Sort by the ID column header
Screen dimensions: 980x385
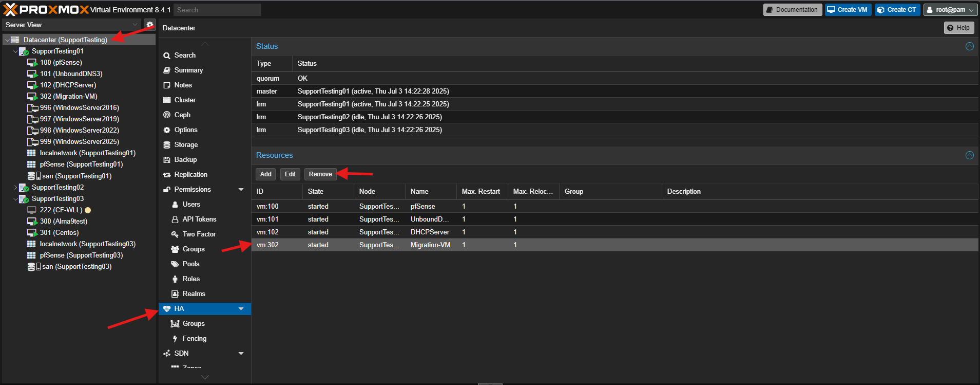277,192
